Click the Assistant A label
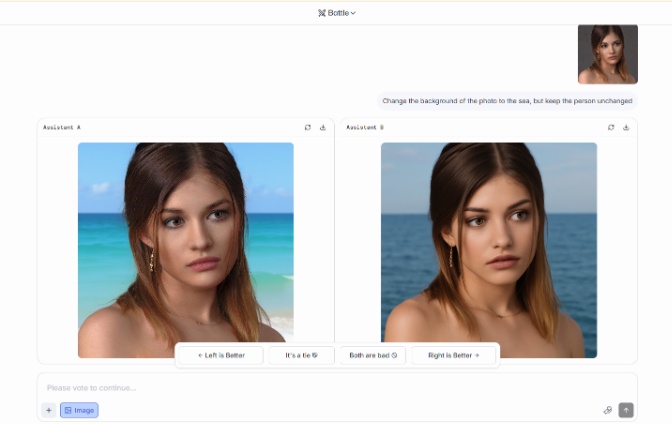 coord(62,127)
